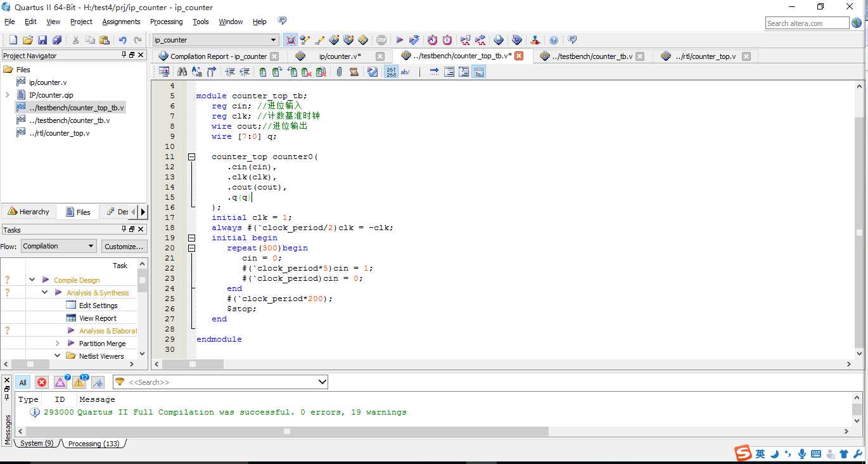Open the Processing menu
This screenshot has height=464, width=868.
[x=166, y=22]
